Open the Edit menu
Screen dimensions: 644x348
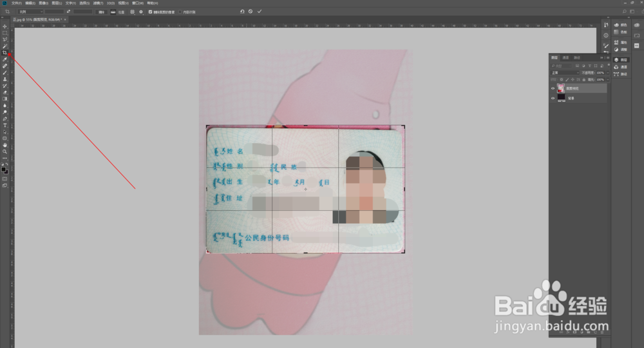pyautogui.click(x=30, y=3)
